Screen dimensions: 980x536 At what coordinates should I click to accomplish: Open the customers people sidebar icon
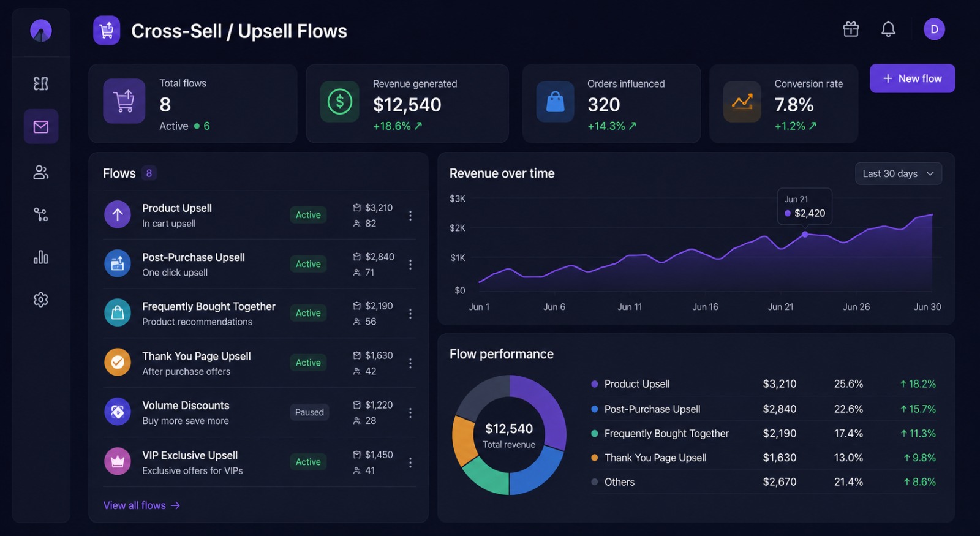click(41, 172)
